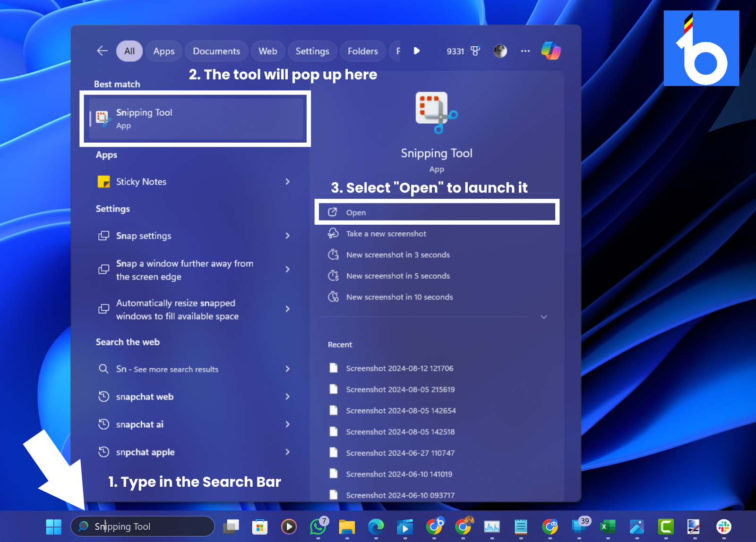Expand chevron beside Automatically resize snapped windows
Screen dimensions: 756x542
coord(287,309)
